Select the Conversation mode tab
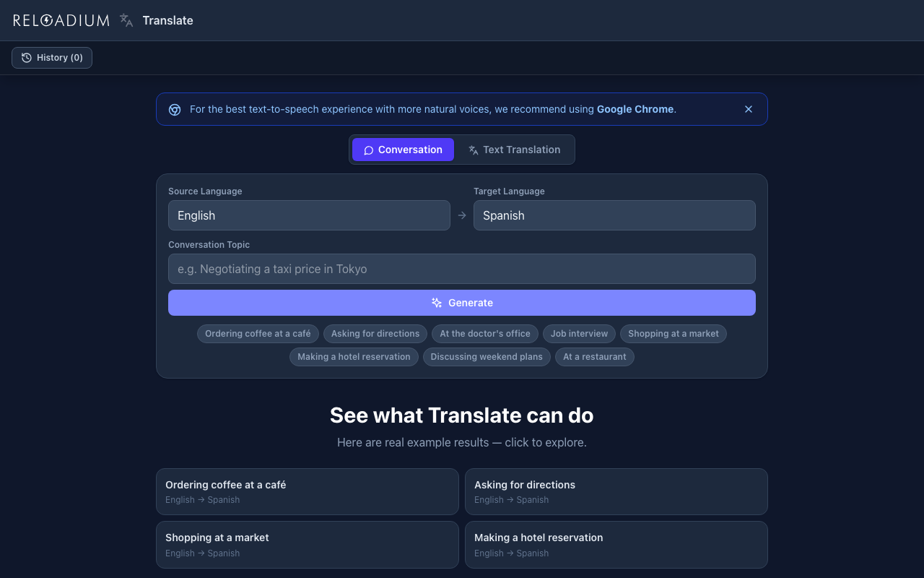This screenshot has width=924, height=578. [x=403, y=150]
